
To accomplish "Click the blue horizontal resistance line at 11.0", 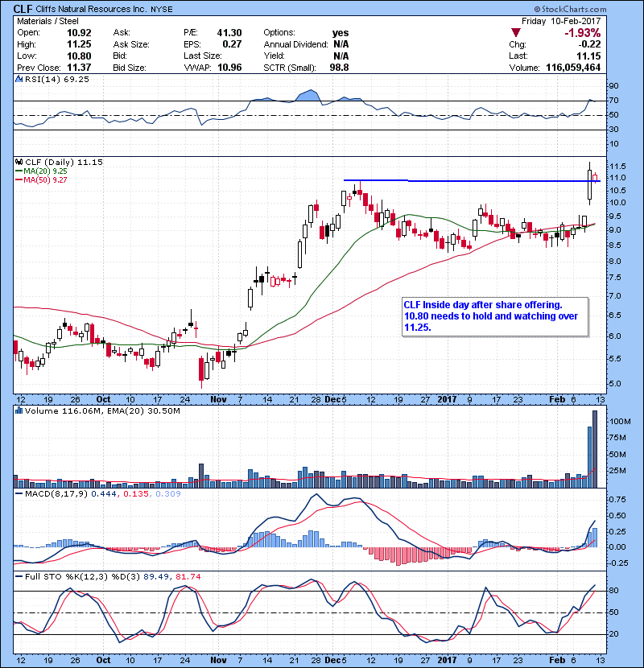I will click(472, 181).
